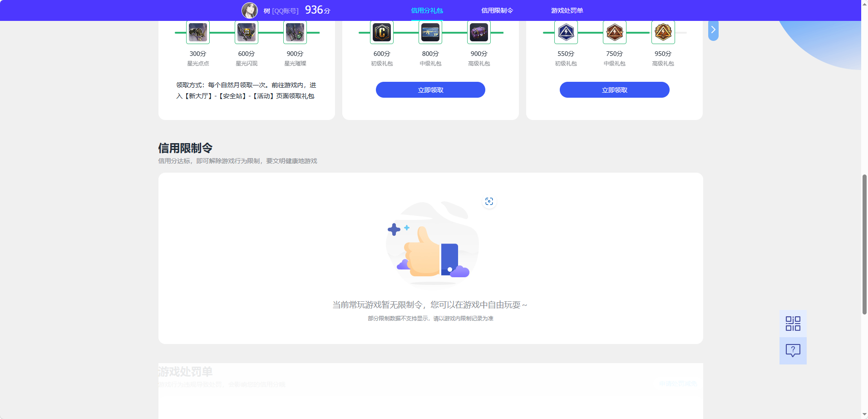The image size is (868, 419).
Task: Open the 信用分礼包 tab
Action: 427,10
